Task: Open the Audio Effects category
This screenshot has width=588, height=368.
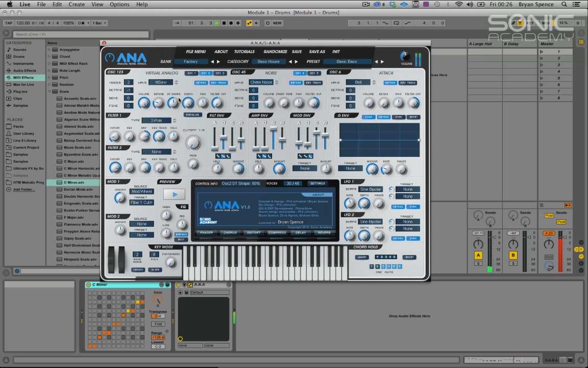Action: coord(24,71)
